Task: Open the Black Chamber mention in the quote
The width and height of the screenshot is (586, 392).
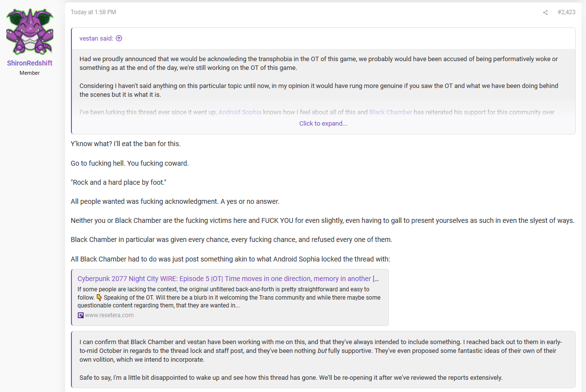Action: click(x=390, y=112)
